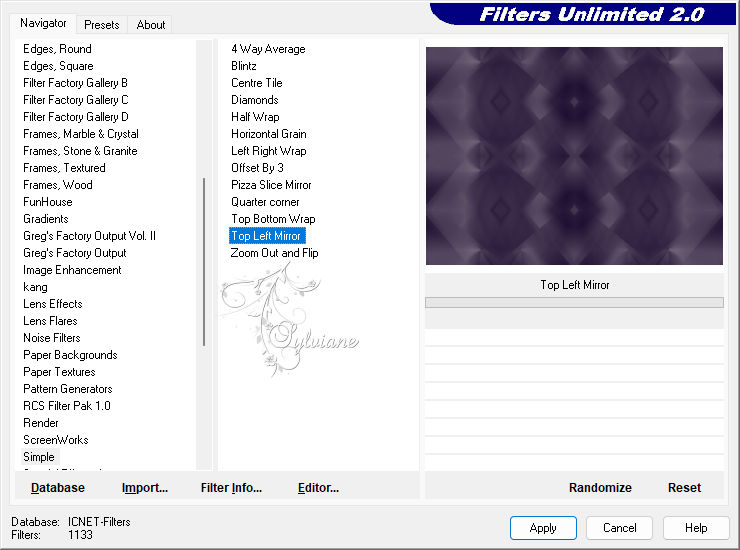
Task: Select Filter Factory Gallery D
Action: pos(76,117)
